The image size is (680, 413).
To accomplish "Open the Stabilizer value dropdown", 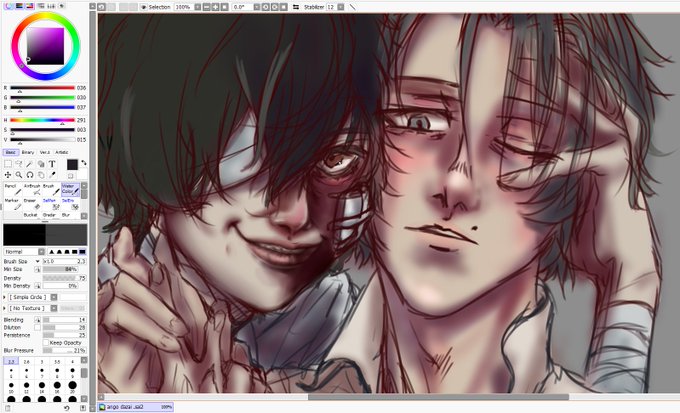I will (341, 7).
